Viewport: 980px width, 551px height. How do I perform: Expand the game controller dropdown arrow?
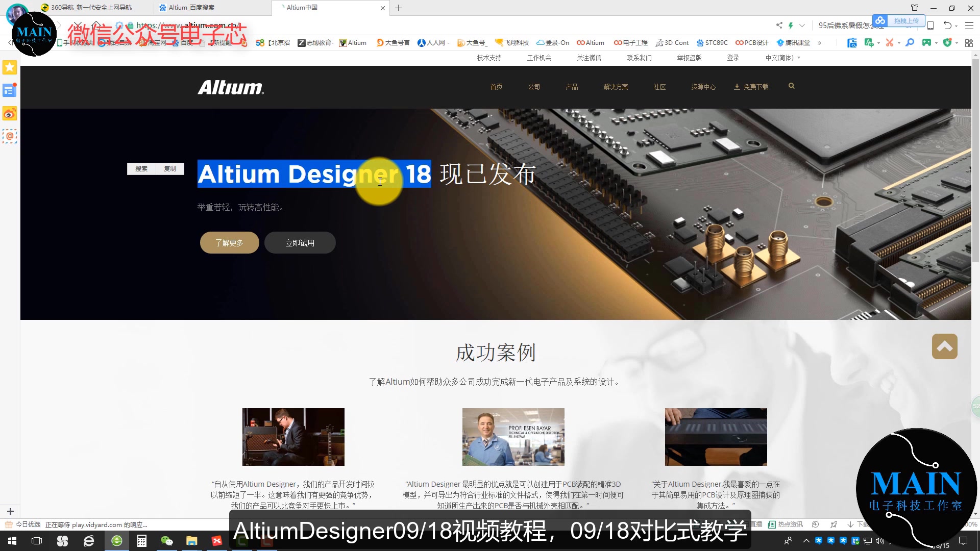(x=936, y=43)
